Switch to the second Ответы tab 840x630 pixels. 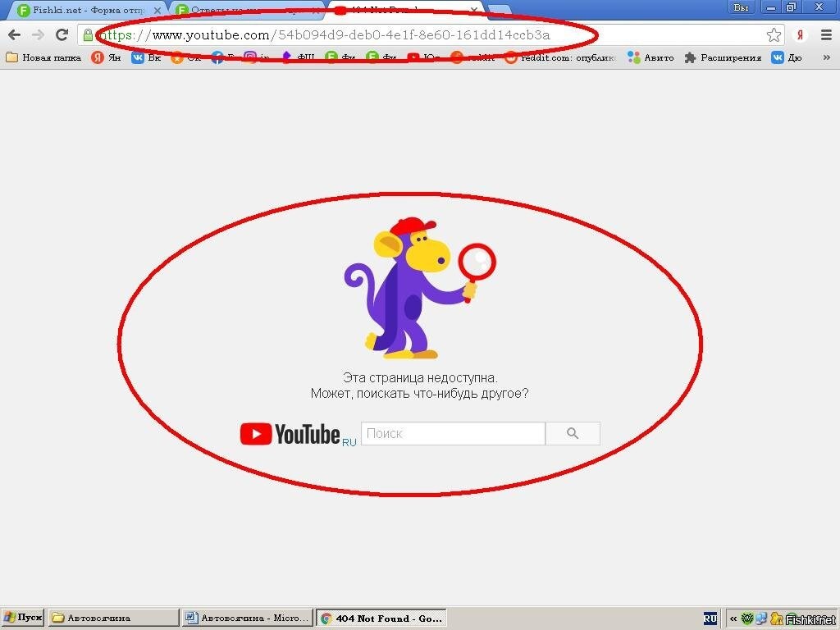pyautogui.click(x=242, y=10)
